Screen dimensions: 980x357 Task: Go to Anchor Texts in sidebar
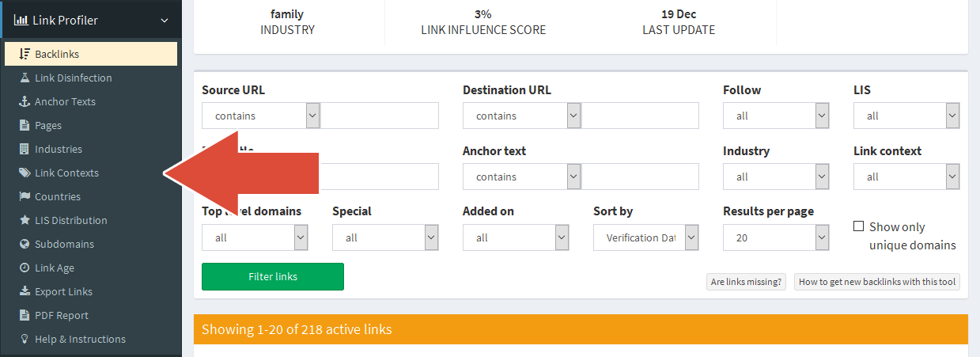coord(91,101)
